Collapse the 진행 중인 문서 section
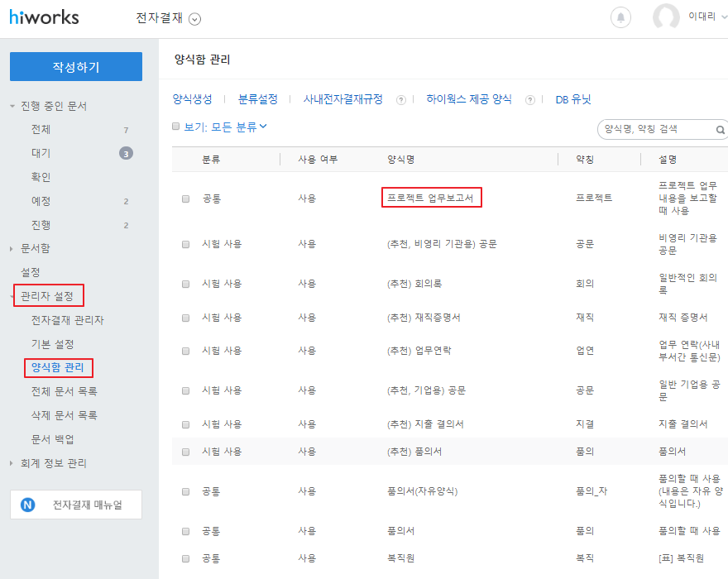Screen dimensions: 728x579 (12, 106)
